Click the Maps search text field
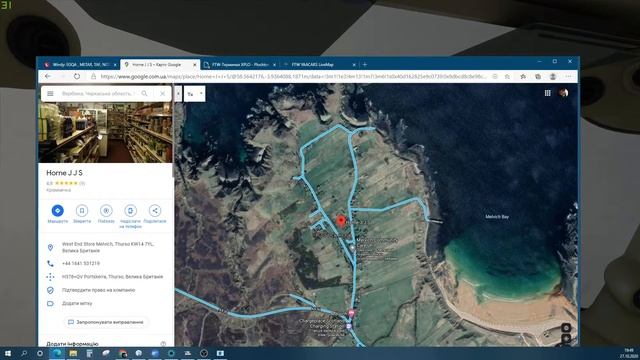This screenshot has width=640, height=360. point(97,93)
